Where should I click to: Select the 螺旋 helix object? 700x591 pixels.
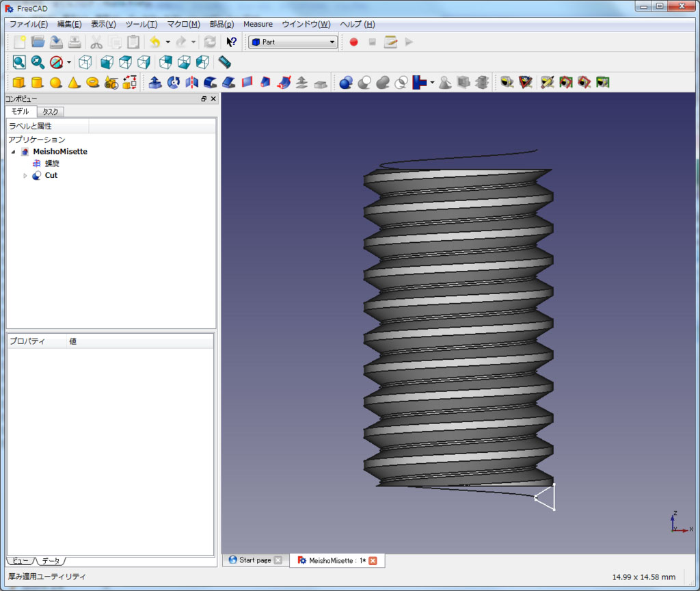pos(52,163)
